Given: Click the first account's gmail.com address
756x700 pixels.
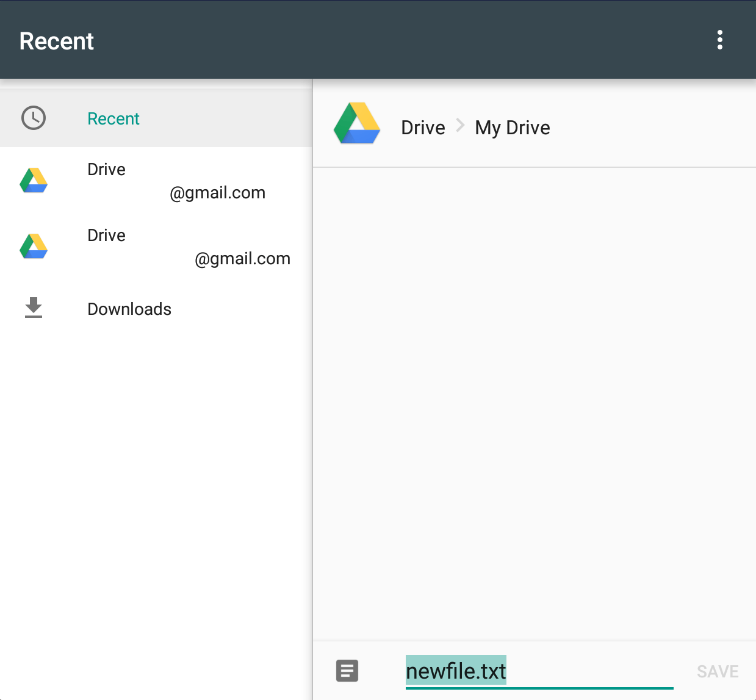Looking at the screenshot, I should tap(217, 193).
